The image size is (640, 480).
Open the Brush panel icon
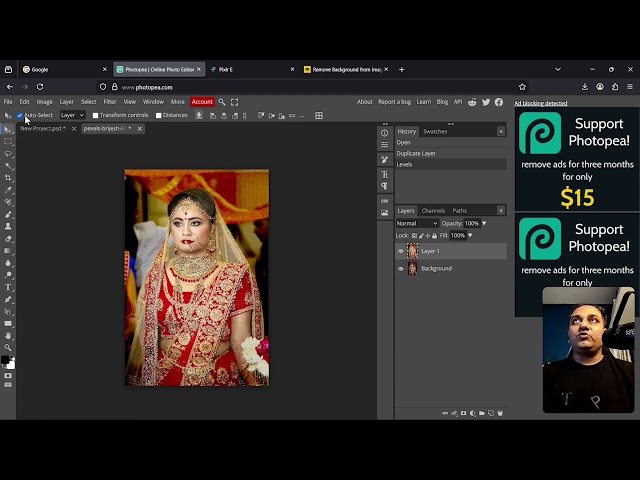[x=384, y=160]
